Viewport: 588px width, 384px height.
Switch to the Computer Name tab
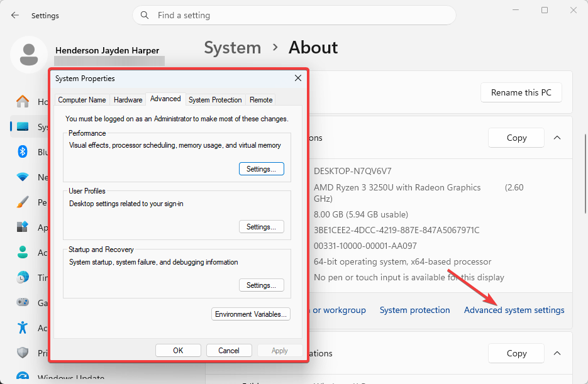[82, 100]
